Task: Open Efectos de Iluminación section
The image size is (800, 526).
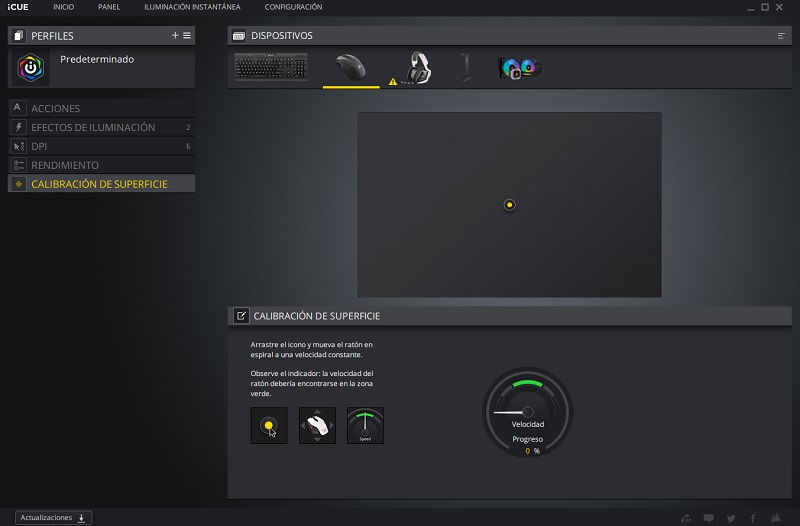Action: pyautogui.click(x=93, y=127)
